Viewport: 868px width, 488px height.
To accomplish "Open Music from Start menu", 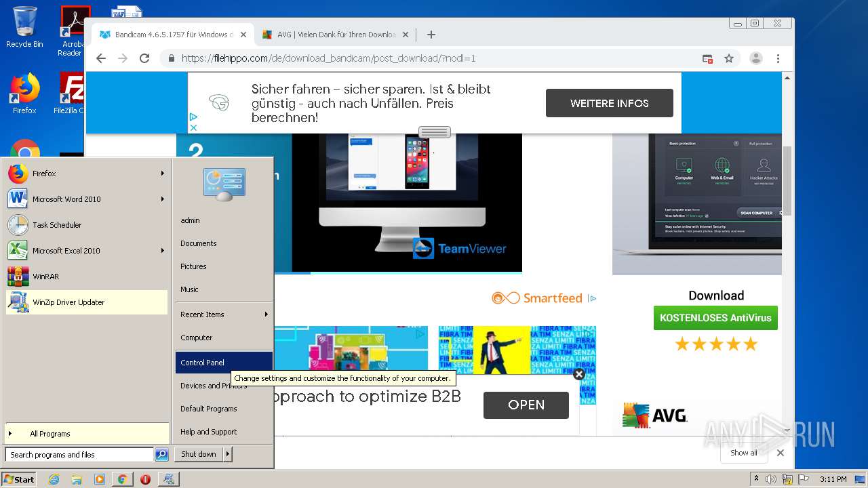I will click(224, 289).
